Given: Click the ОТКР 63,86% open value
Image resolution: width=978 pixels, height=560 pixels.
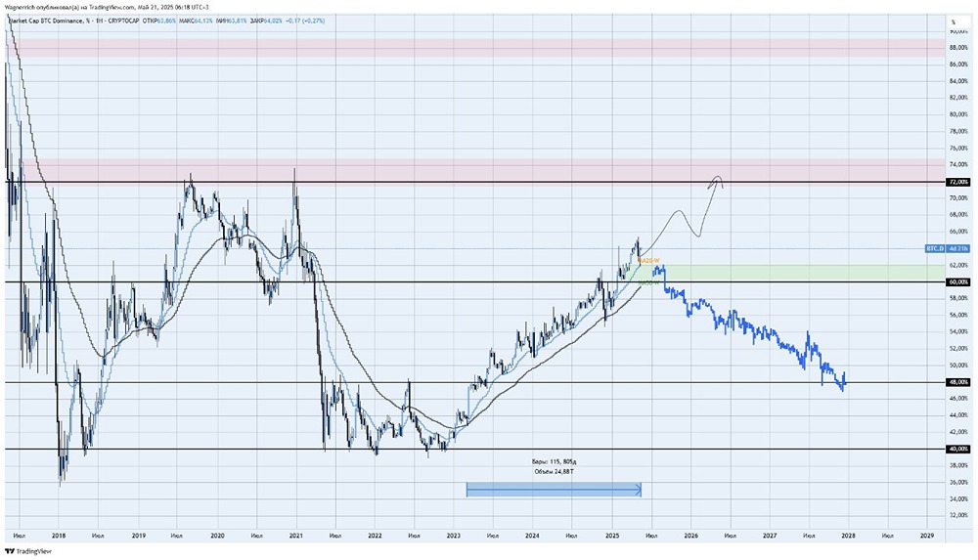Looking at the screenshot, I should pyautogui.click(x=158, y=21).
